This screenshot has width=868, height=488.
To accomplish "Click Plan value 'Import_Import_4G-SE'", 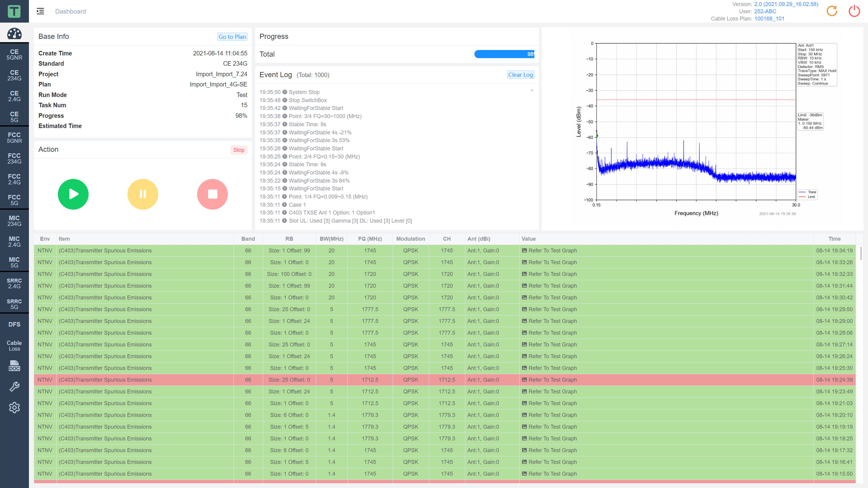I will click(218, 84).
